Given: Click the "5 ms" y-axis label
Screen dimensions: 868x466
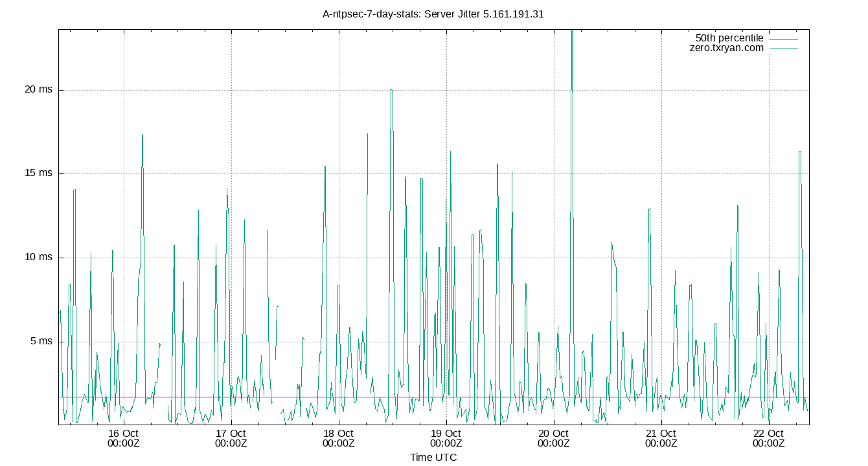Looking at the screenshot, I should pos(41,341).
